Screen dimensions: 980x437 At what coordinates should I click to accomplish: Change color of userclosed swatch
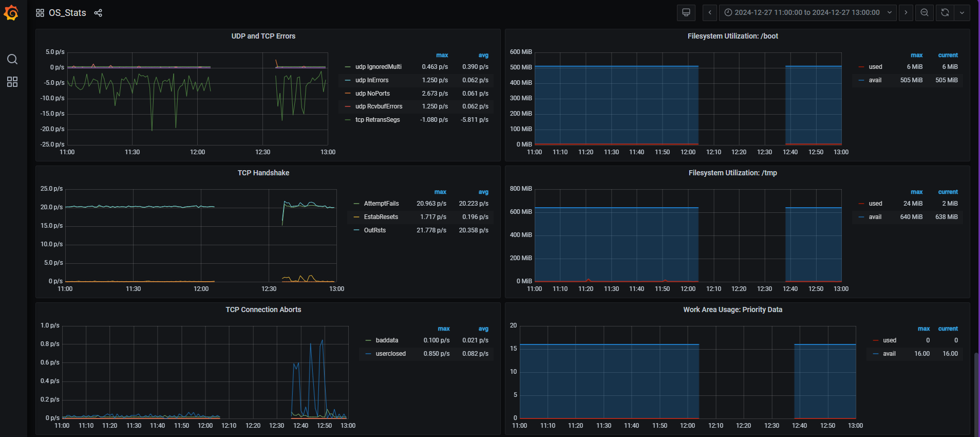[x=368, y=354]
